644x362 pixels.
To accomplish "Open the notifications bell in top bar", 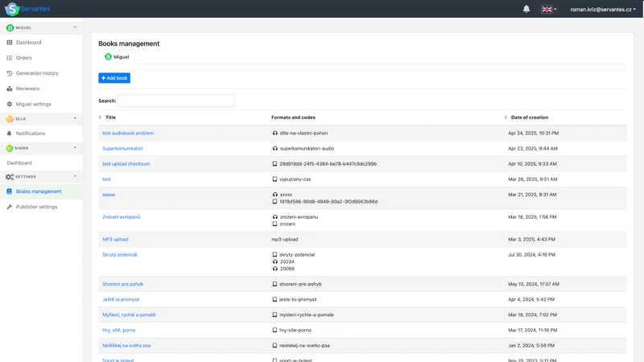I will (x=526, y=9).
